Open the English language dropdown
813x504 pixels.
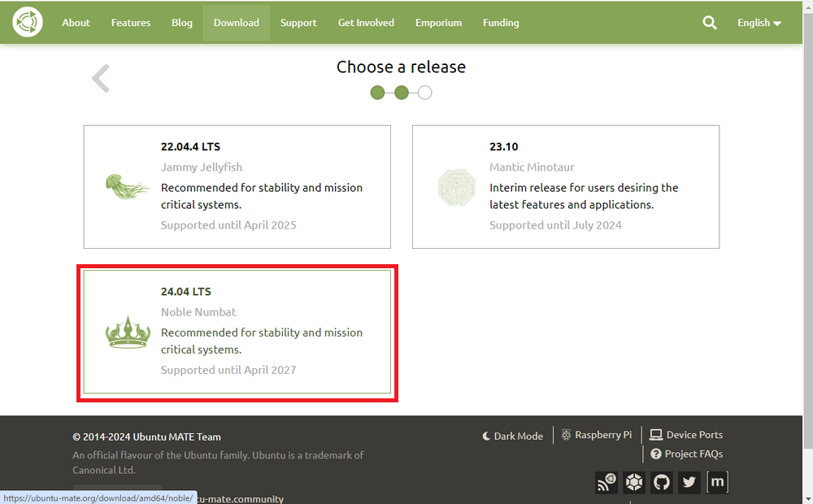pos(758,23)
